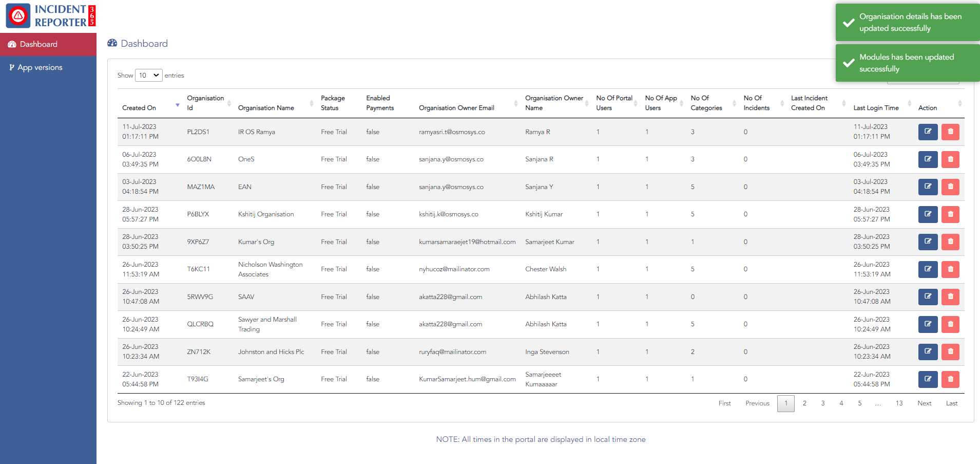Image resolution: width=980 pixels, height=464 pixels.
Task: Sort by Last Login Time column
Action: 876,108
